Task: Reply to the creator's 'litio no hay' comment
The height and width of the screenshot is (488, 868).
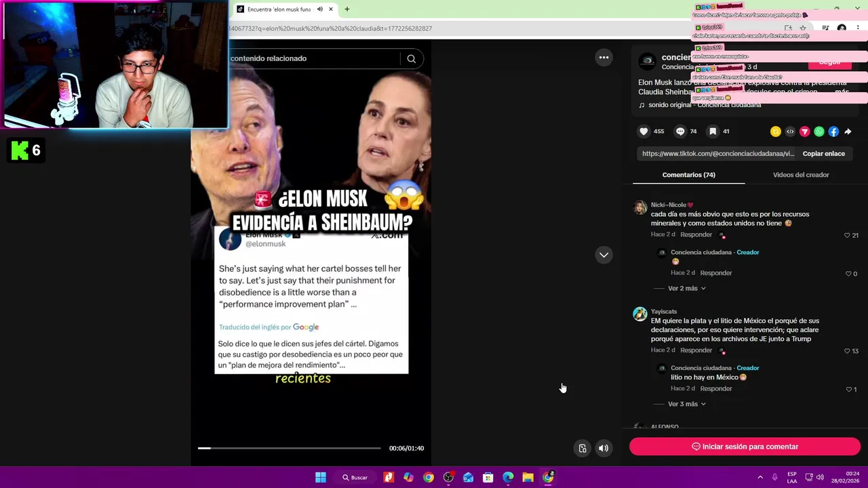Action: click(715, 389)
